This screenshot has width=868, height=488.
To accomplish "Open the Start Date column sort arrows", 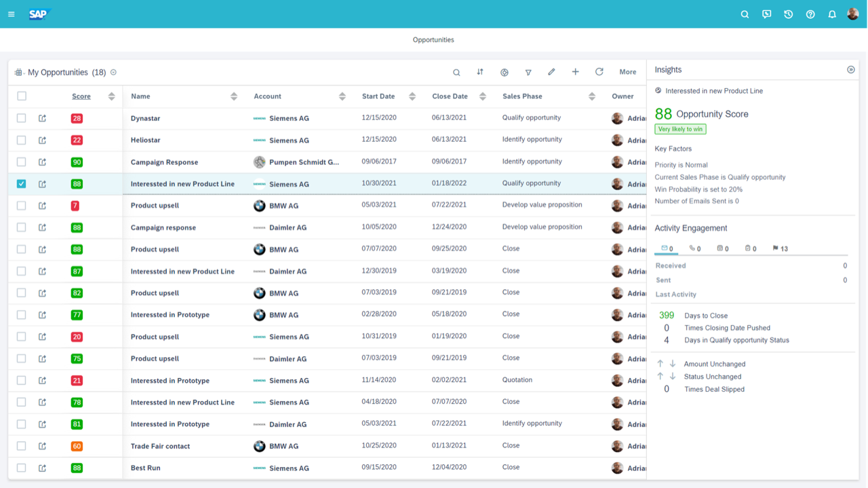I will click(x=412, y=96).
